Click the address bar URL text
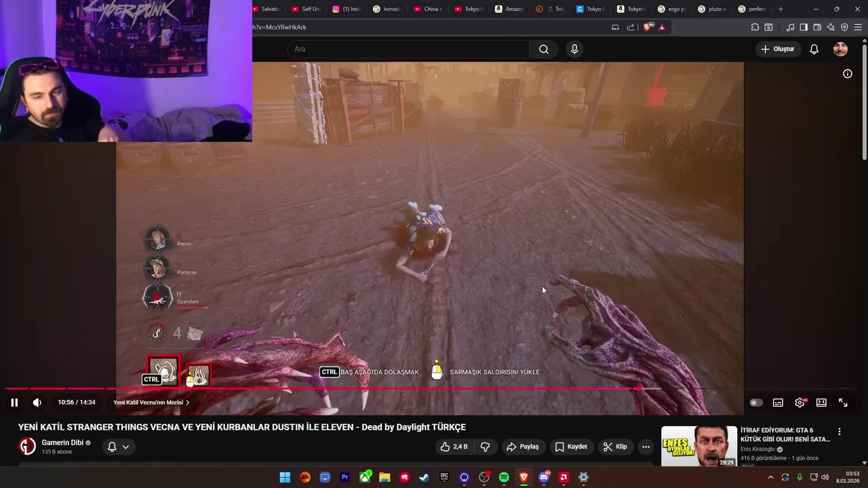This screenshot has height=488, width=868. point(279,27)
